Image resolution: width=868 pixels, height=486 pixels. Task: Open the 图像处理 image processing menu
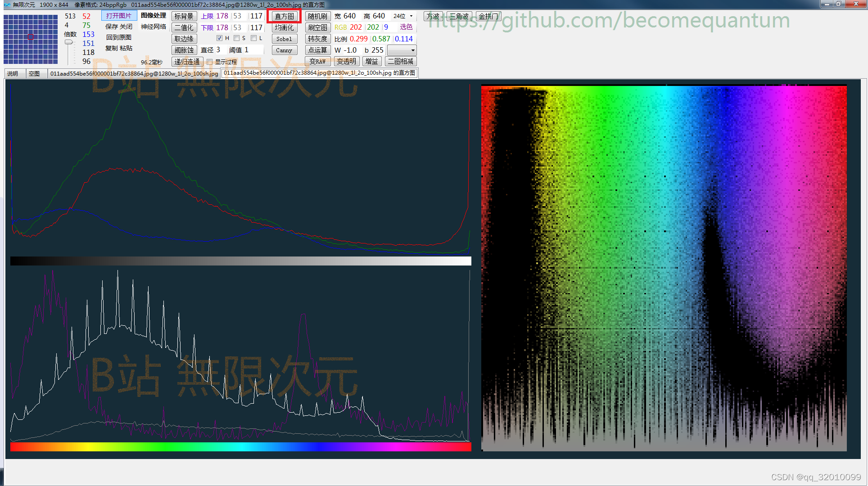point(154,15)
